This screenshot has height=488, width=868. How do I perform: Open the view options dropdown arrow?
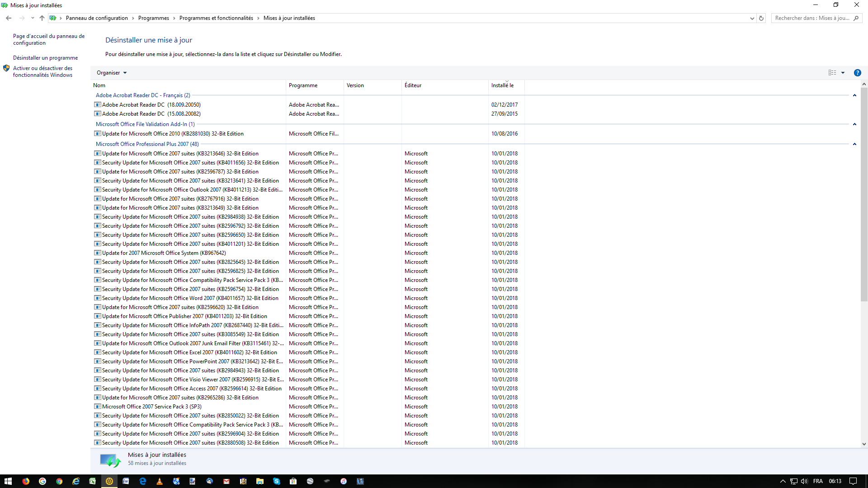[x=843, y=73]
